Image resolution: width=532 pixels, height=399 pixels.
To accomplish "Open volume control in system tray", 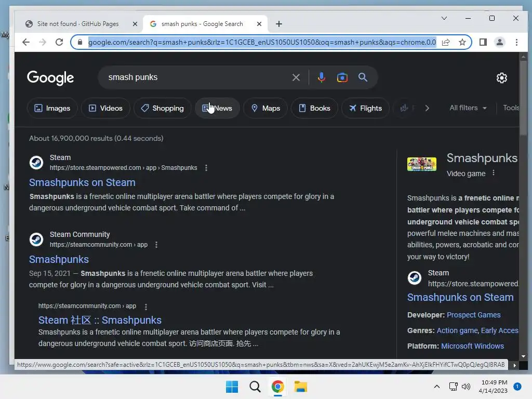I will tap(466, 387).
